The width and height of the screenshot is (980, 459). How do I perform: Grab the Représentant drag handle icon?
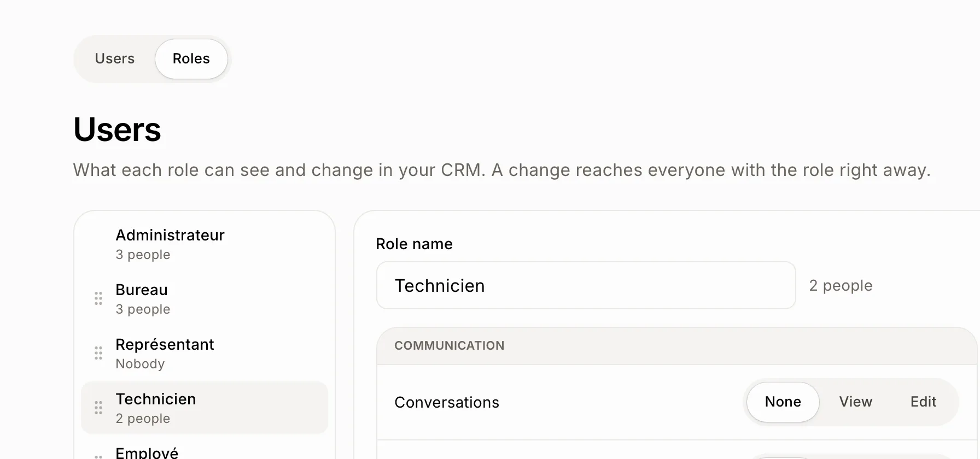click(98, 353)
